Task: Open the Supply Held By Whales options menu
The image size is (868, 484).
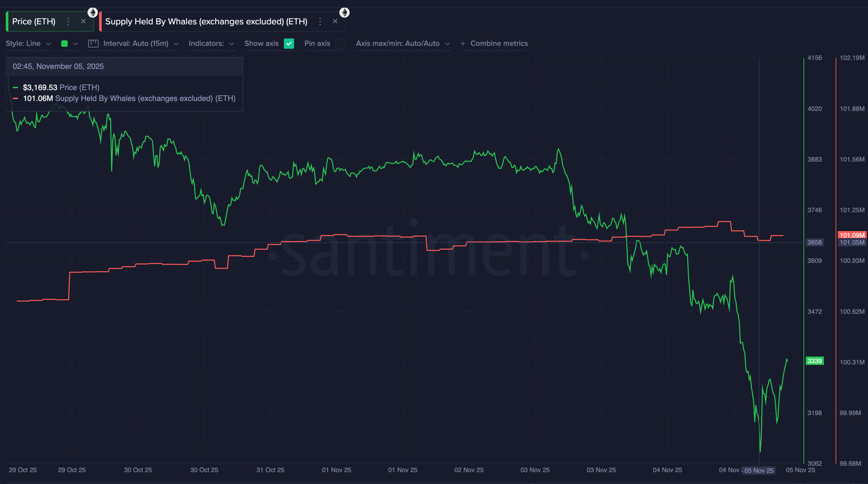Action: 320,21
